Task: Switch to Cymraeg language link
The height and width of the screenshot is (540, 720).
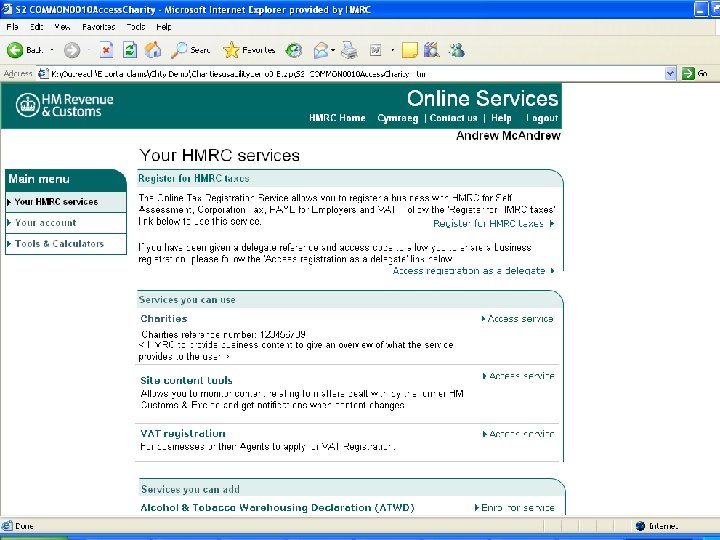Action: pos(398,118)
